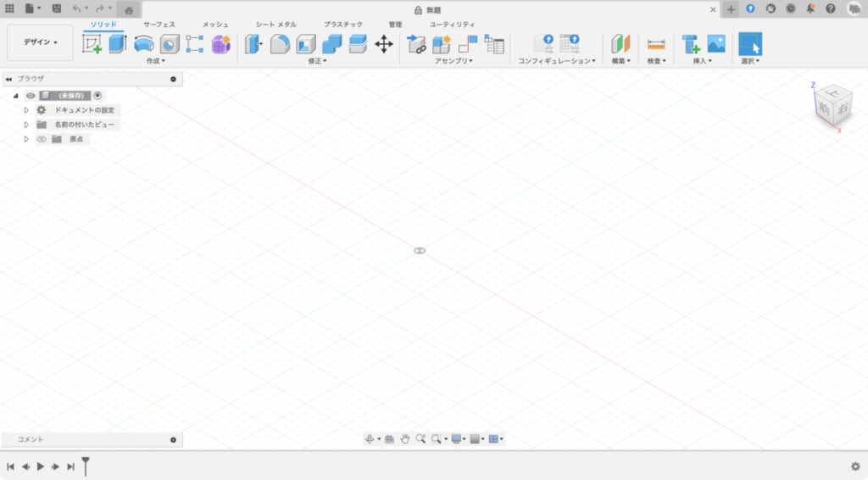Activate the 選択 tool
Screen dimensions: 868x480
click(750, 44)
